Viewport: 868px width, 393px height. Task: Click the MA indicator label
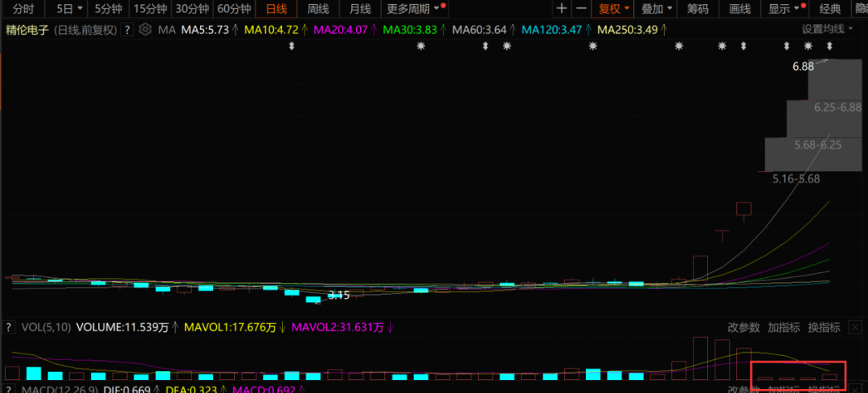coord(166,30)
